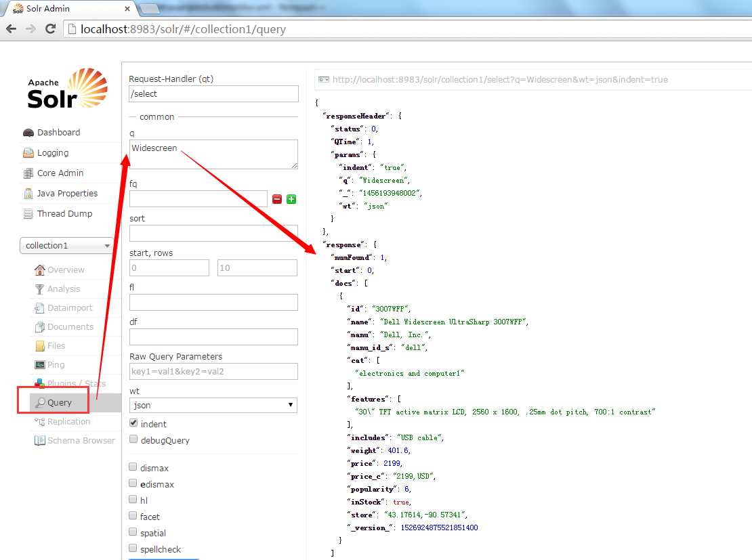Click the fl field list input
This screenshot has height=560, width=752.
(213, 303)
